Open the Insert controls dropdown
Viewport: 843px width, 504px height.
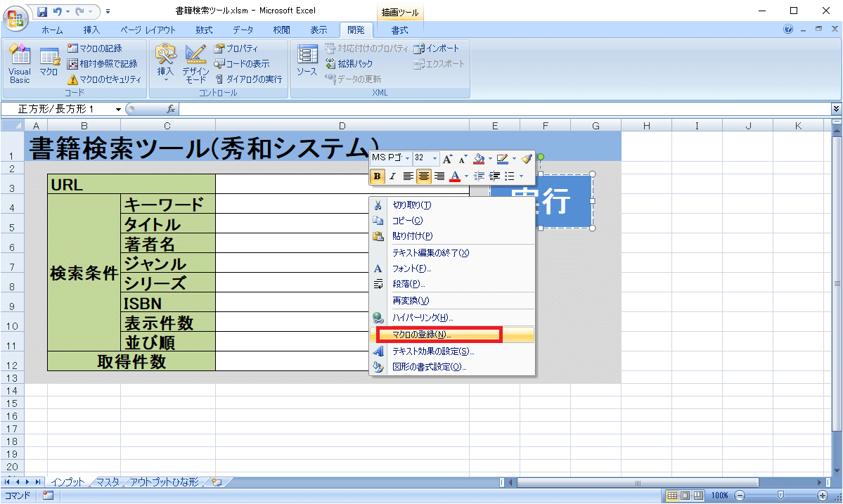pyautogui.click(x=165, y=64)
